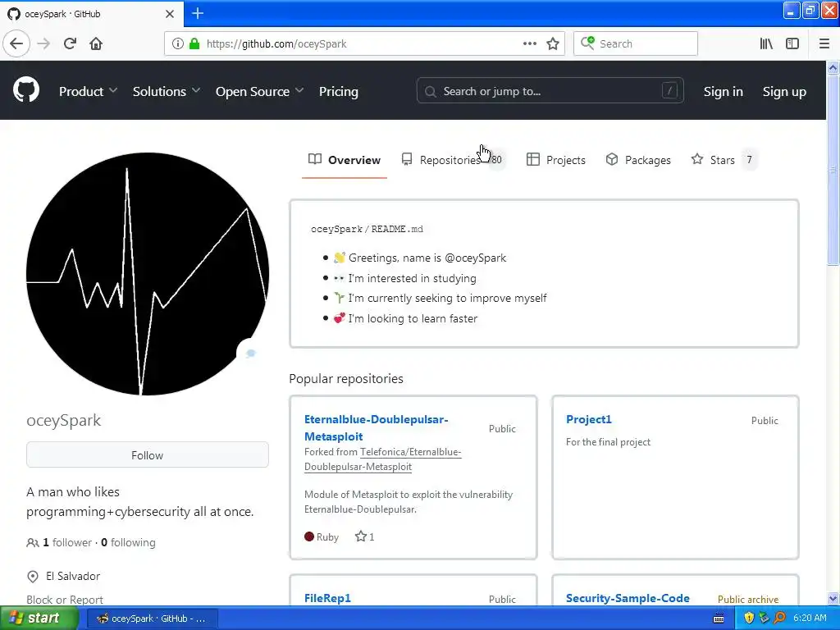This screenshot has height=630, width=840.
Task: Click the magnifier tray icon near clock
Action: (x=779, y=619)
